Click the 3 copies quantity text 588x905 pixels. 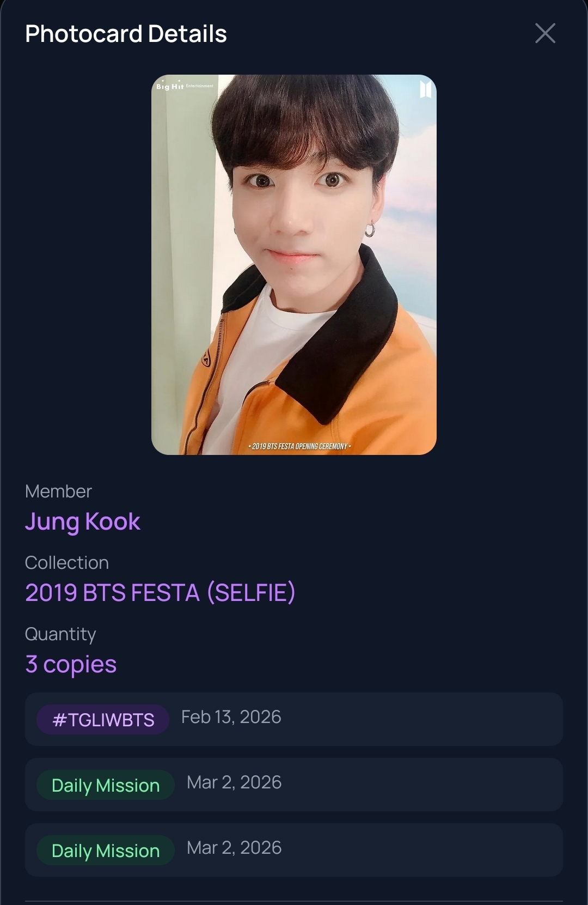(x=71, y=664)
